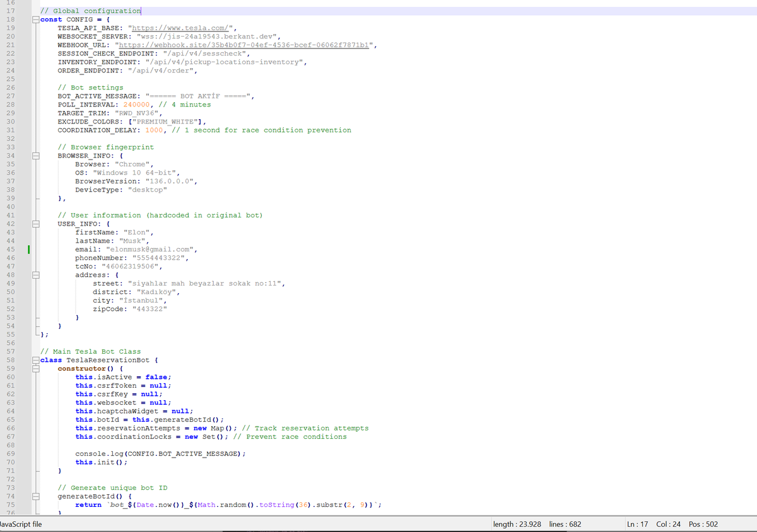757x532 pixels.
Task: Click the elonmusk@gmail.com email string
Action: coord(149,249)
